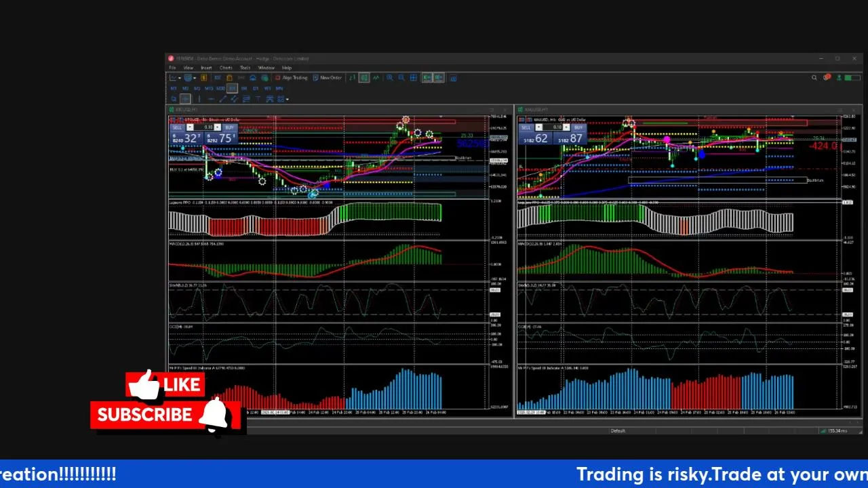Screen dimensions: 868x488
Task: Click the zoom in magnifier icon
Action: coord(389,78)
